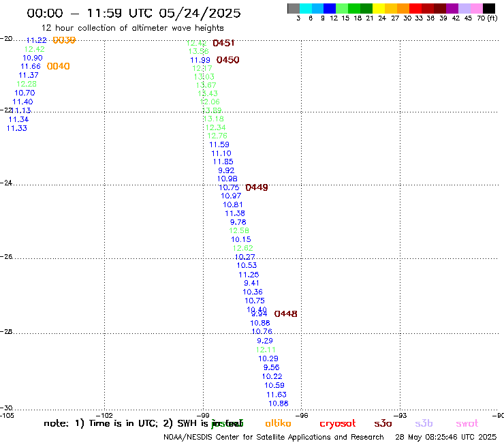Click the green 12.11 wave height value
Image resolution: width=504 pixels, height=443 pixels.
[x=266, y=350]
